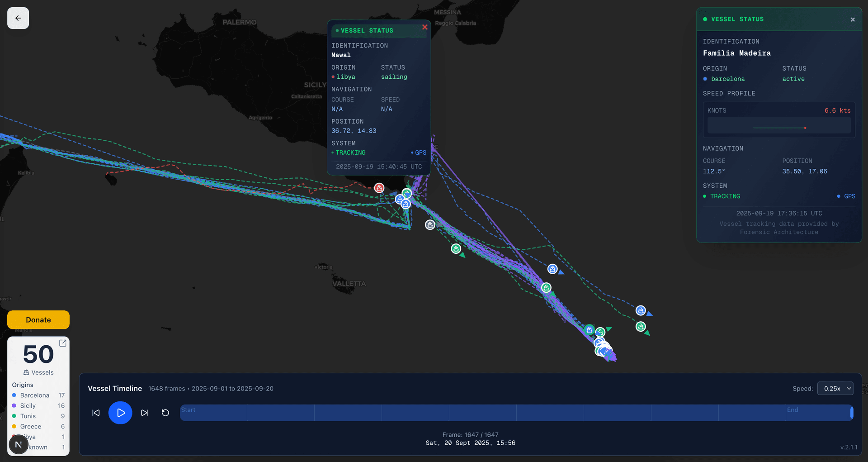Select the vessel marker near Caltanissetta coast
The image size is (868, 462).
tap(407, 193)
